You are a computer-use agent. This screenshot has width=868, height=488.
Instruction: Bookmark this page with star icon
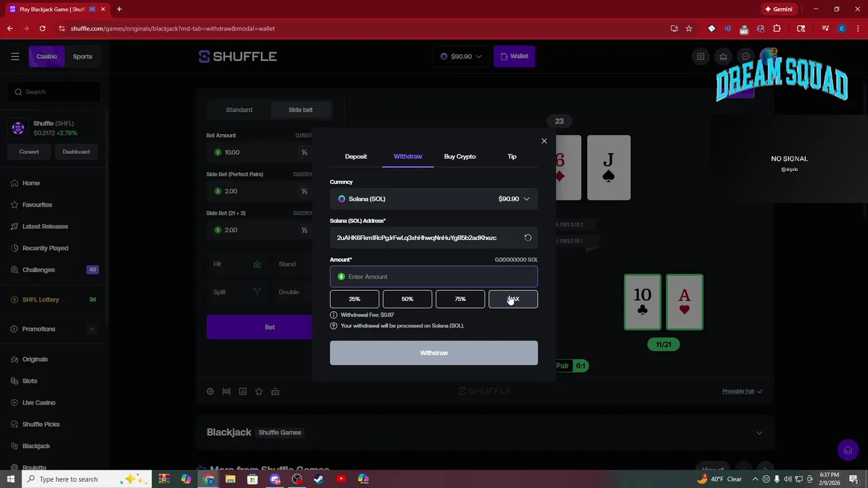689,28
